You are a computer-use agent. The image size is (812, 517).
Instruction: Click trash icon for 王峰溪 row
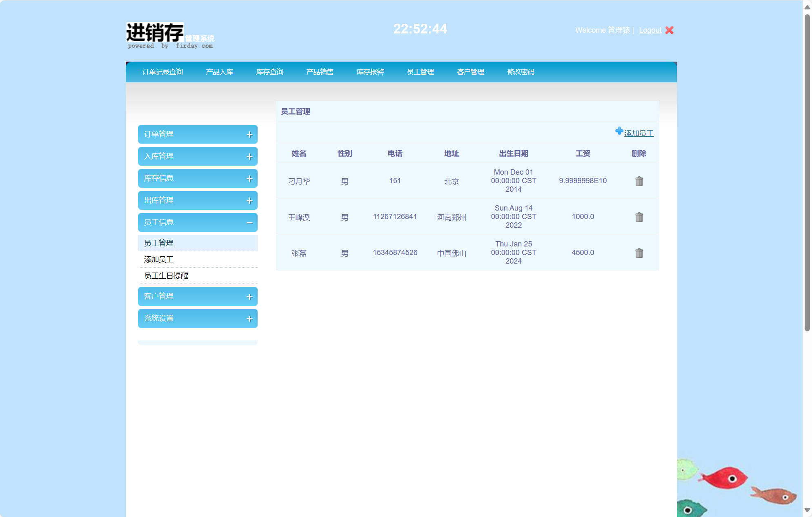pos(639,217)
